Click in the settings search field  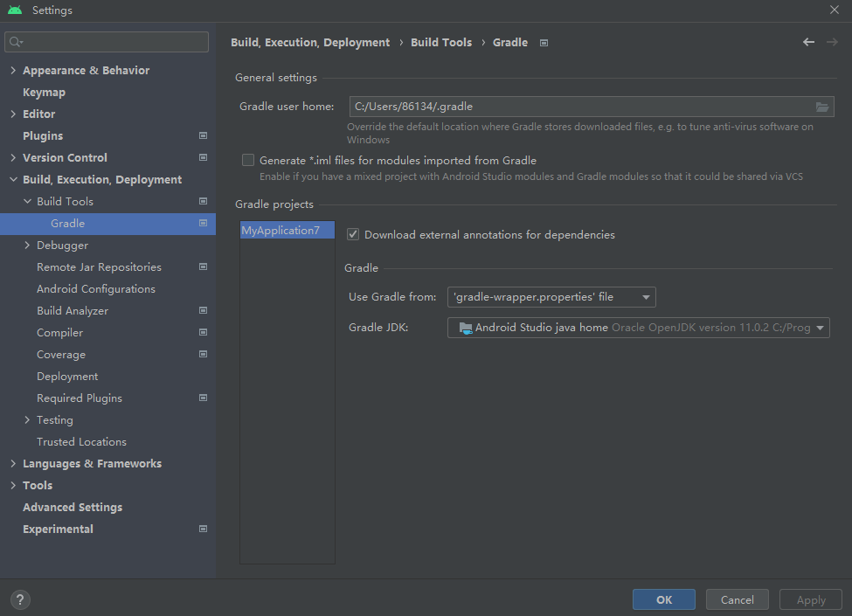point(107,42)
